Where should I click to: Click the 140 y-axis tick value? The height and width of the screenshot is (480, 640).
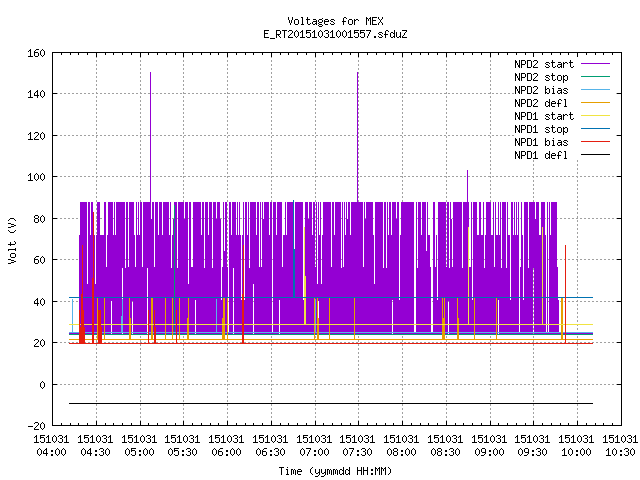tap(36, 94)
